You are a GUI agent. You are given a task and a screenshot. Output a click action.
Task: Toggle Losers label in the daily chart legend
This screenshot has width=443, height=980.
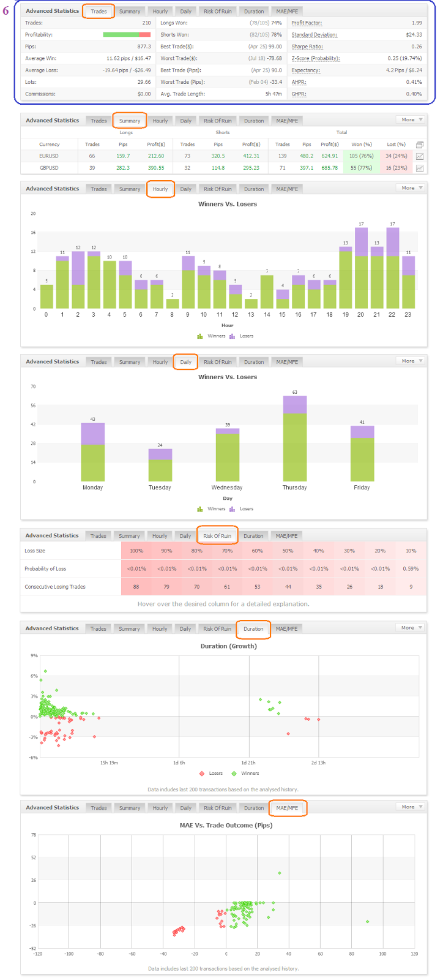[x=247, y=508]
